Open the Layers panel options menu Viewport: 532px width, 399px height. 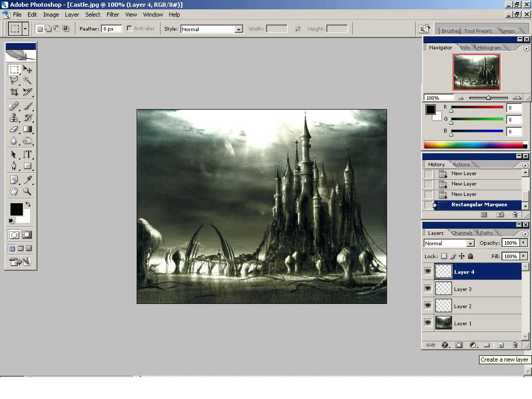pyautogui.click(x=525, y=234)
